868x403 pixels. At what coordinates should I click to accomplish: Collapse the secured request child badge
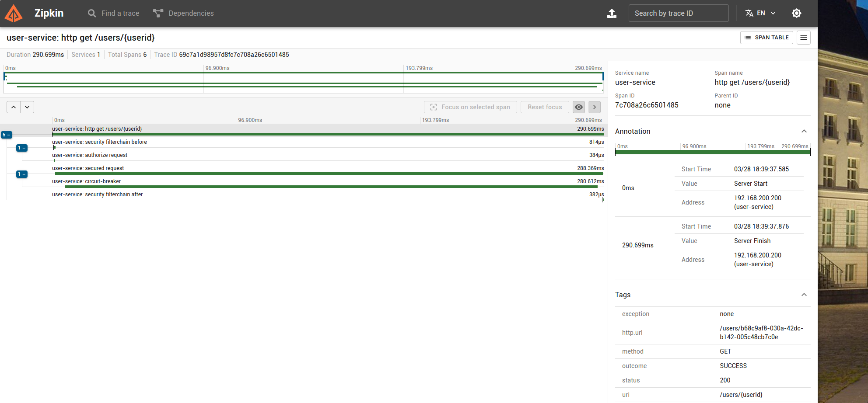pos(22,174)
